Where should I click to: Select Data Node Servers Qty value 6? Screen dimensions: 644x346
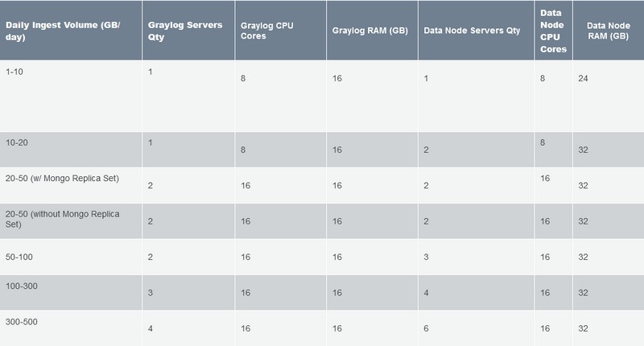(x=424, y=328)
